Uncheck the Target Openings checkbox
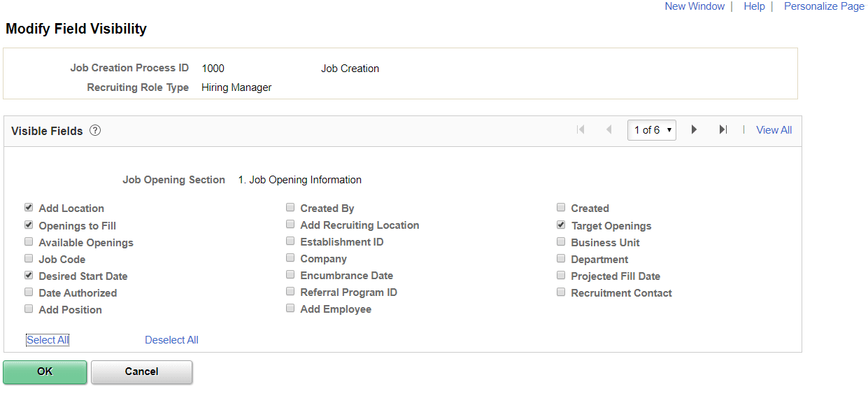 coord(561,224)
